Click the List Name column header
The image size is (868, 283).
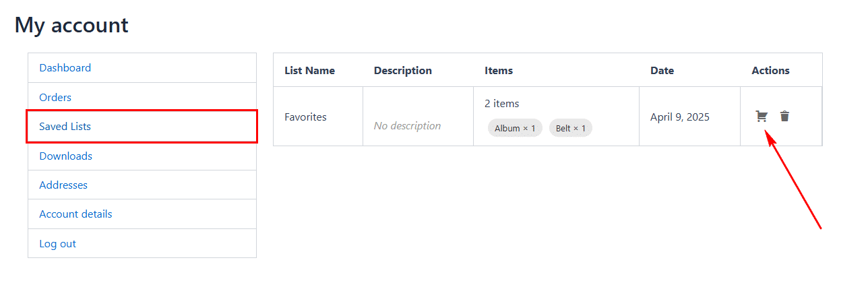coord(309,71)
